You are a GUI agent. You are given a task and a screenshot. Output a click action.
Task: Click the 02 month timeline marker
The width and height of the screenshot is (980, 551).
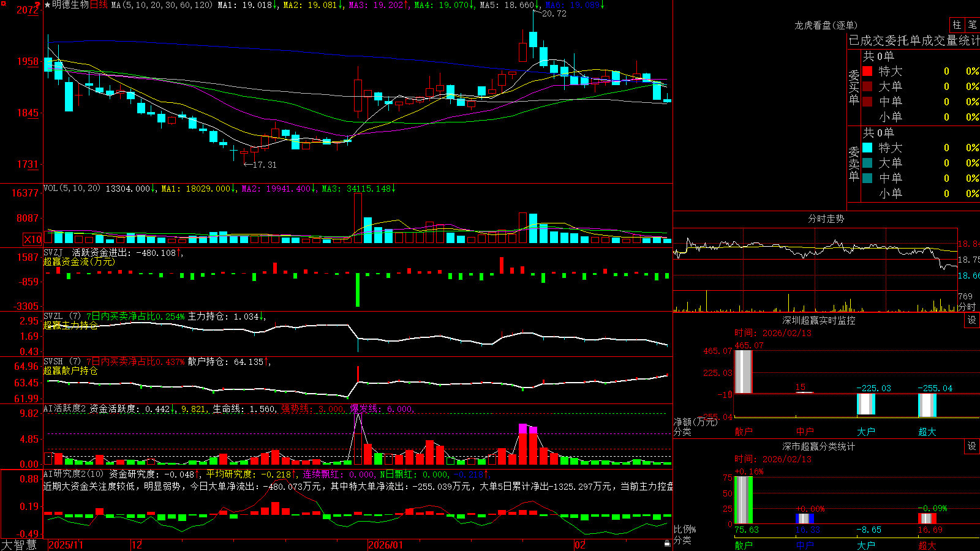tap(580, 545)
